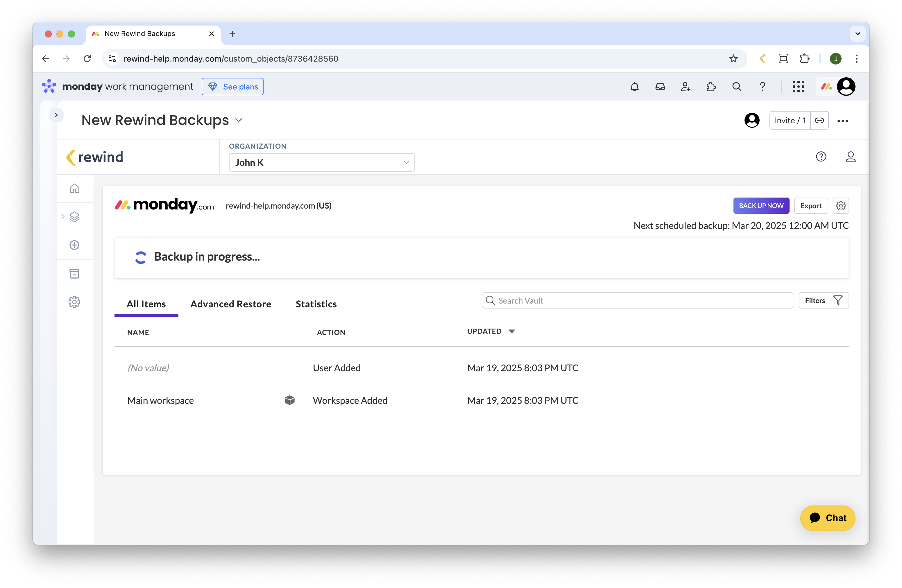
Task: Click the board owner avatar beside Invite
Action: click(751, 121)
